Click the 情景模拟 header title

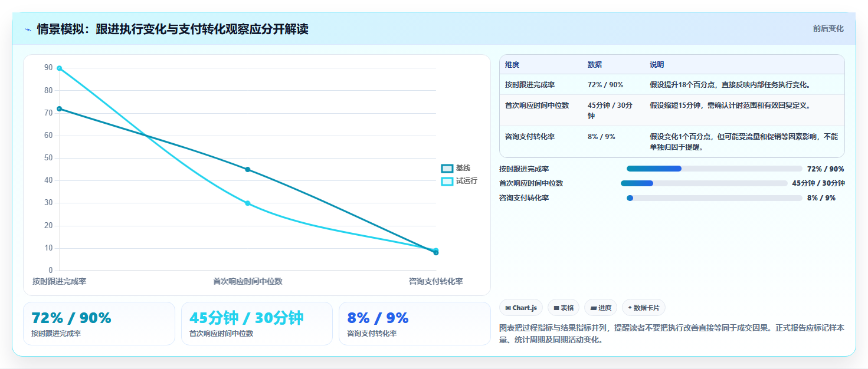tap(172, 29)
